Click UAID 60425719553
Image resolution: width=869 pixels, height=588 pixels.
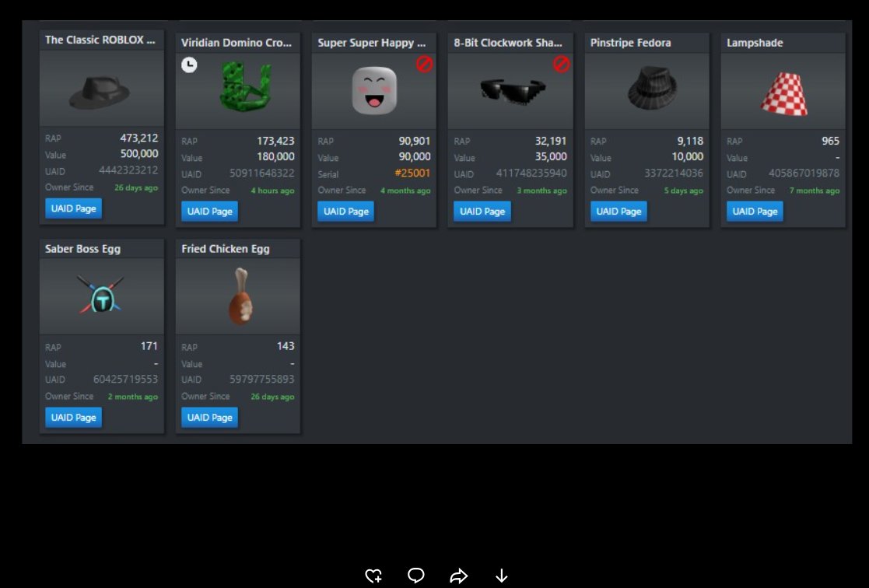coord(125,379)
